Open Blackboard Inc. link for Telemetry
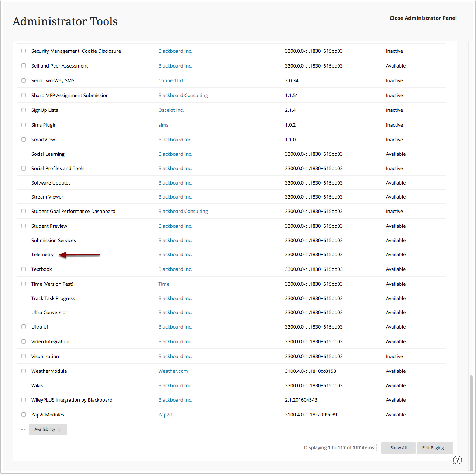The height and width of the screenshot is (474, 476). [175, 254]
